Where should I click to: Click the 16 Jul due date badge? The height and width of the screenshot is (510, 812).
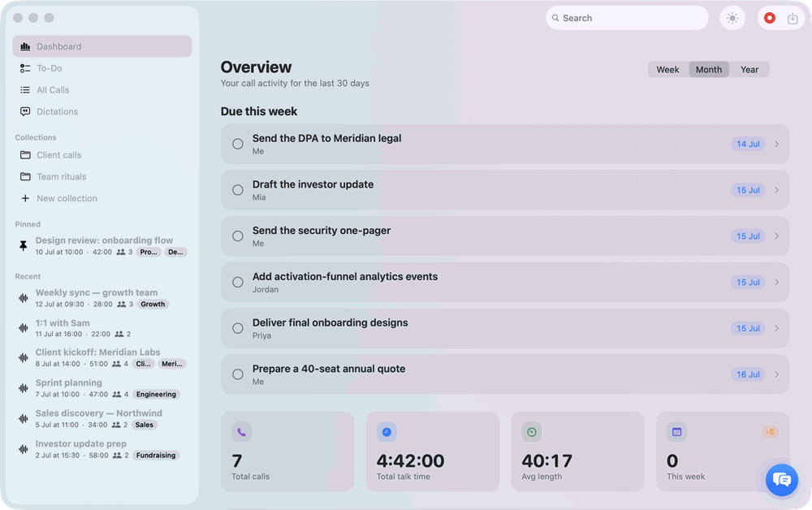tap(749, 374)
